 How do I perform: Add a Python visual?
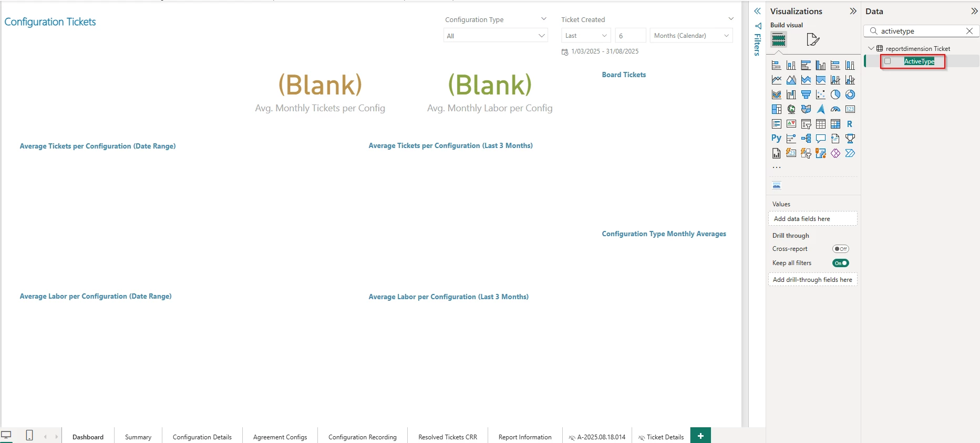[x=776, y=139]
